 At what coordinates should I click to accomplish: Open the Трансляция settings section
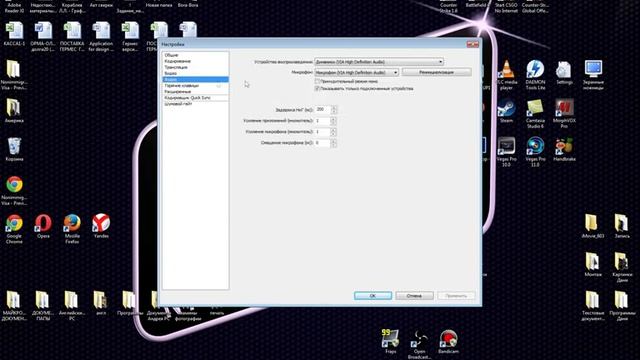pos(196,67)
